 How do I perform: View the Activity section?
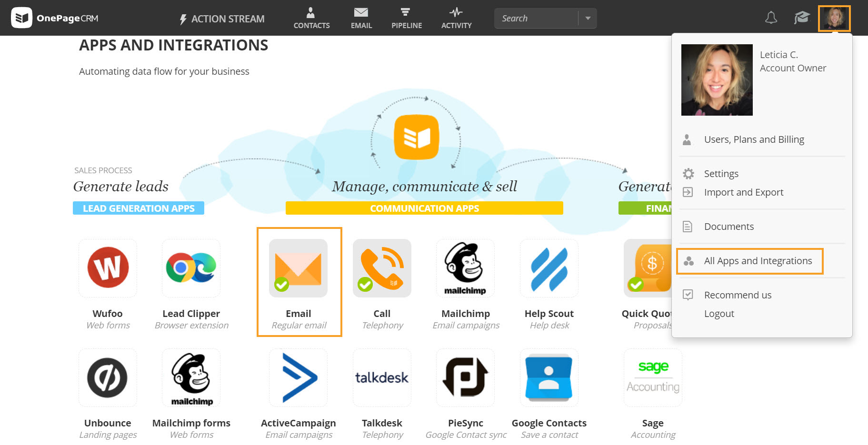tap(456, 18)
